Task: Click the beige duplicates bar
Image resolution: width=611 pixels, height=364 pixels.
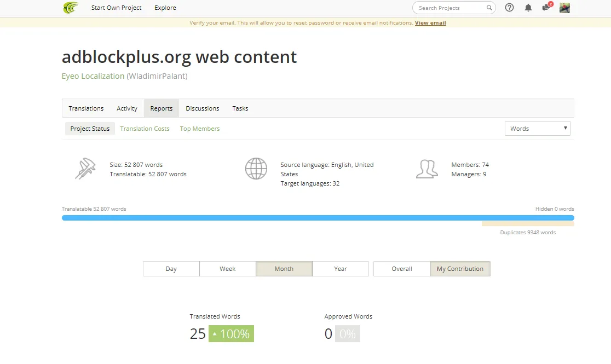Action: point(528,224)
